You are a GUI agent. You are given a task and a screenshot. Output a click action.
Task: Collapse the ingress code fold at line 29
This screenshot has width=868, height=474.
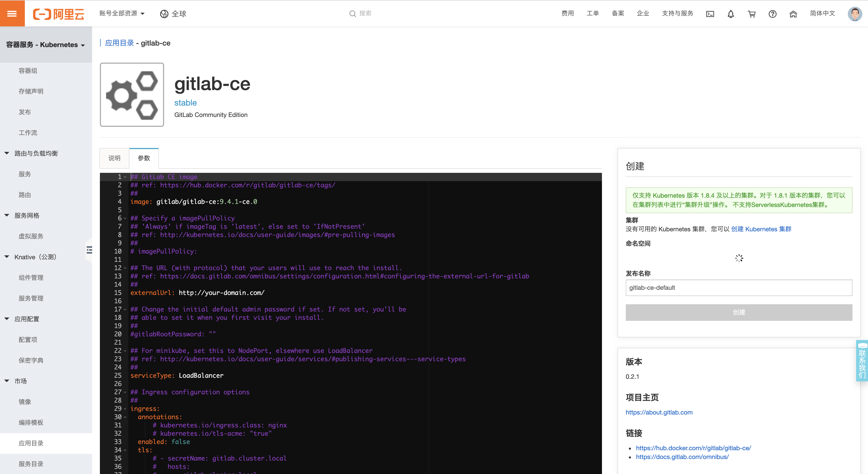pyautogui.click(x=125, y=409)
